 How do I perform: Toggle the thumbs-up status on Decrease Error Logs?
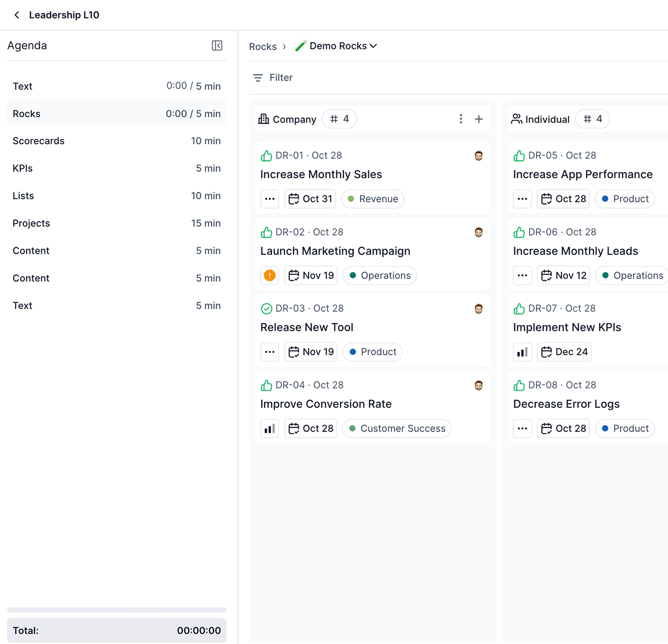pos(519,385)
